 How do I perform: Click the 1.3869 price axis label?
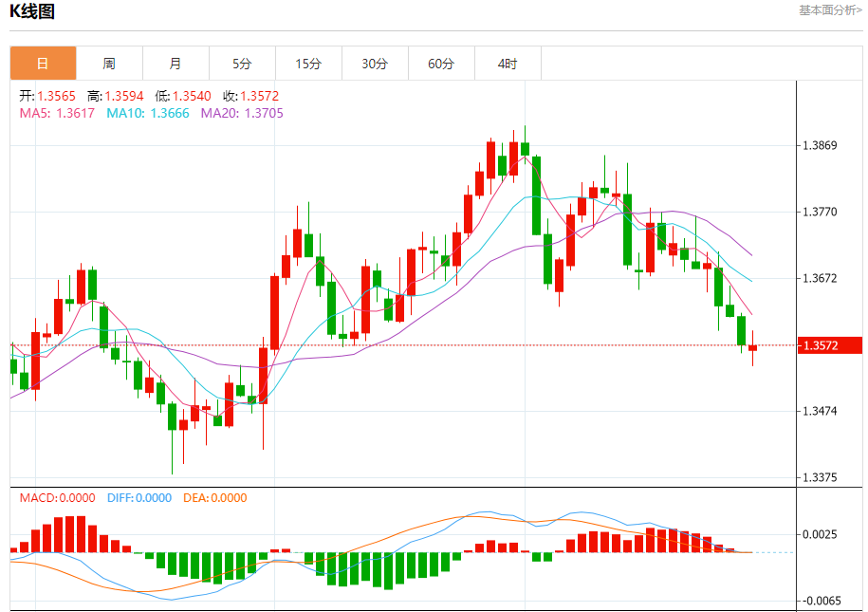click(x=820, y=145)
